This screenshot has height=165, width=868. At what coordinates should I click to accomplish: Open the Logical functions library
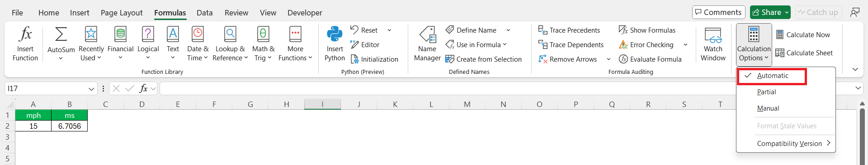coord(148,44)
